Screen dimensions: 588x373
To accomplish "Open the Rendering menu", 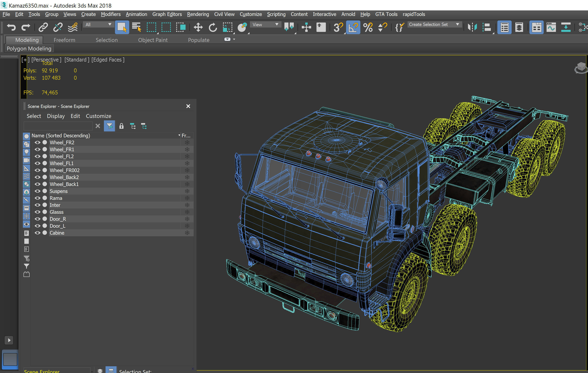I will [x=198, y=14].
